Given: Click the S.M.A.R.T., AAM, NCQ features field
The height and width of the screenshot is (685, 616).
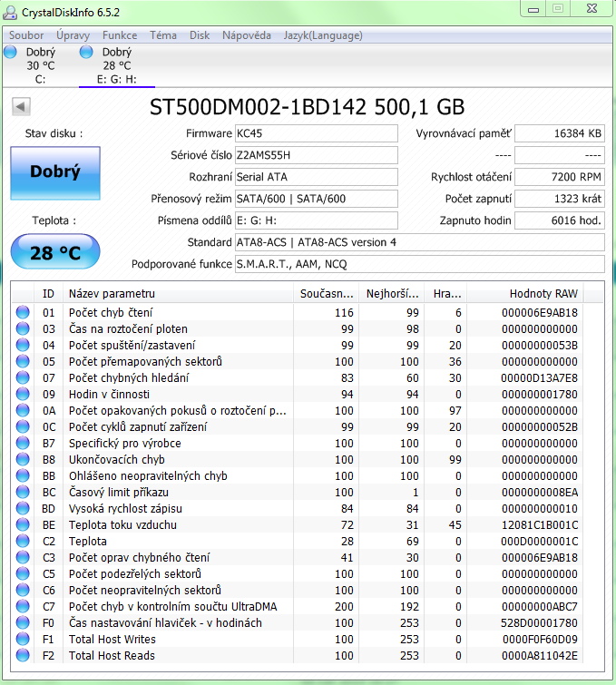Looking at the screenshot, I should click(420, 264).
